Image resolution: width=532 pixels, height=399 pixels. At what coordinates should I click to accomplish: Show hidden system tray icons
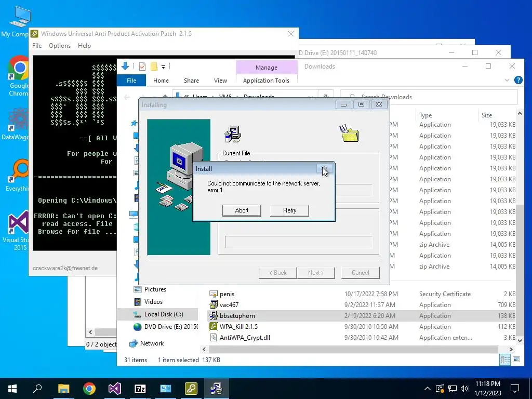pyautogui.click(x=428, y=389)
